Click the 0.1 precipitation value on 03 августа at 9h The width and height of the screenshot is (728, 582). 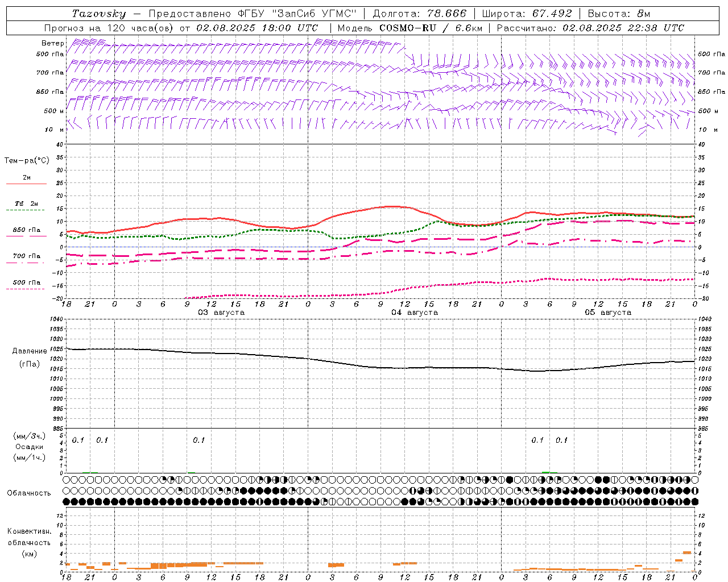198,440
